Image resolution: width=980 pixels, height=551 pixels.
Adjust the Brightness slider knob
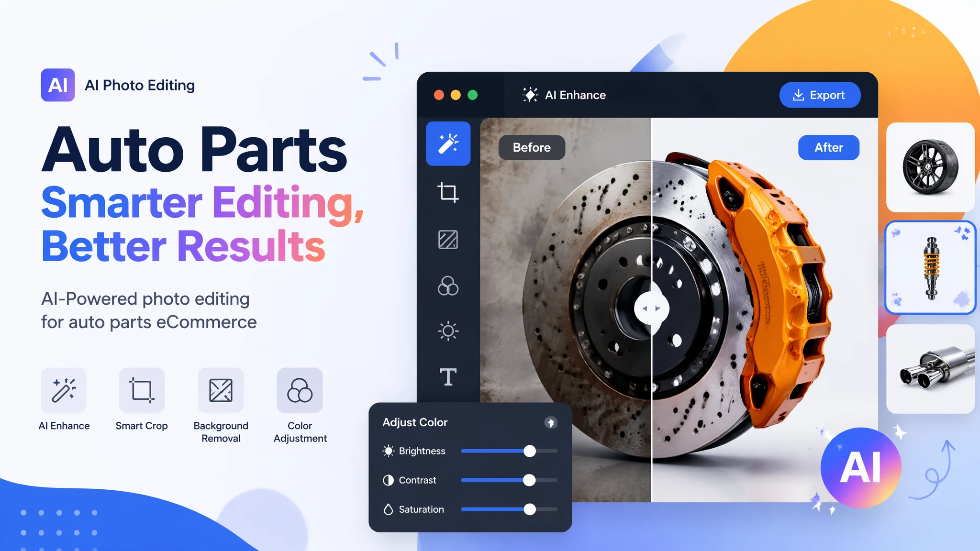530,451
